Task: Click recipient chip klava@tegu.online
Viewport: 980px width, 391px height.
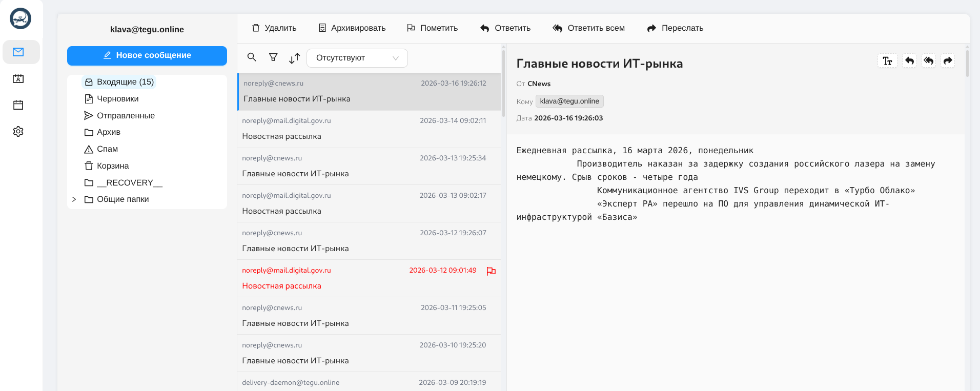Action: click(569, 101)
